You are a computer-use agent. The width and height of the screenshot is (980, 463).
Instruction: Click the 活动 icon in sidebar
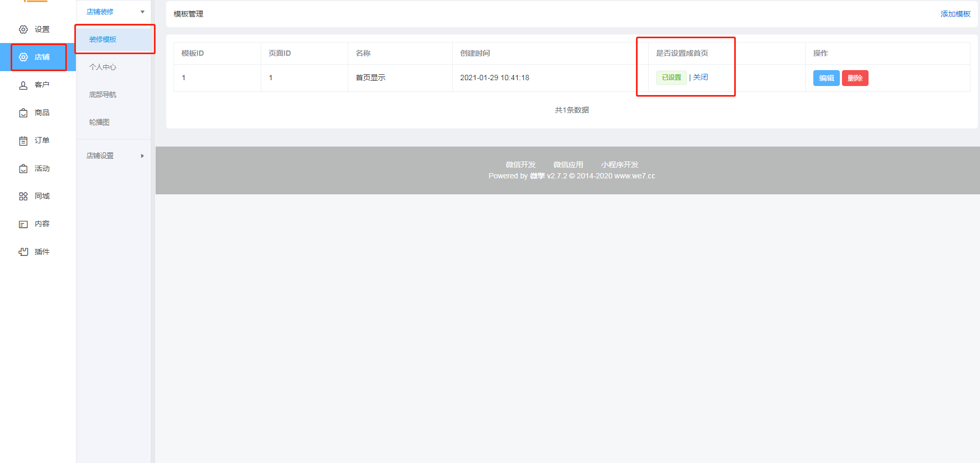(x=23, y=169)
